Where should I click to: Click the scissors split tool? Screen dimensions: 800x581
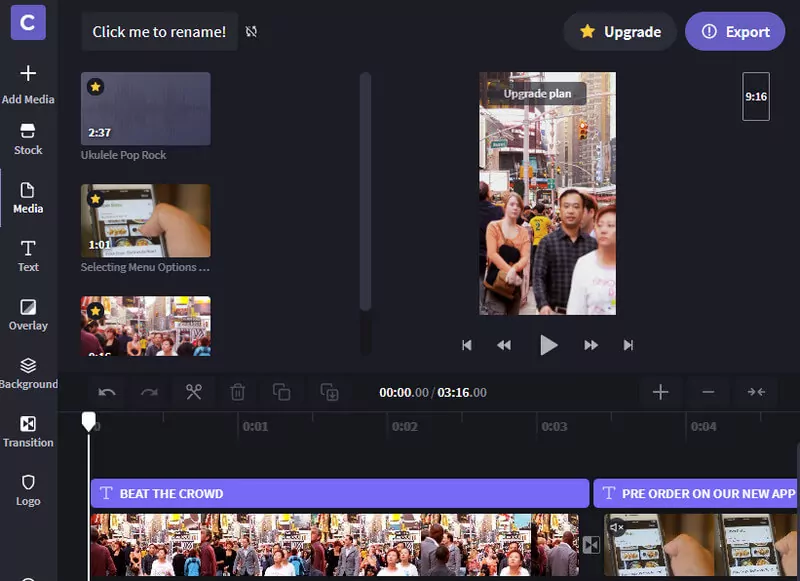point(193,392)
